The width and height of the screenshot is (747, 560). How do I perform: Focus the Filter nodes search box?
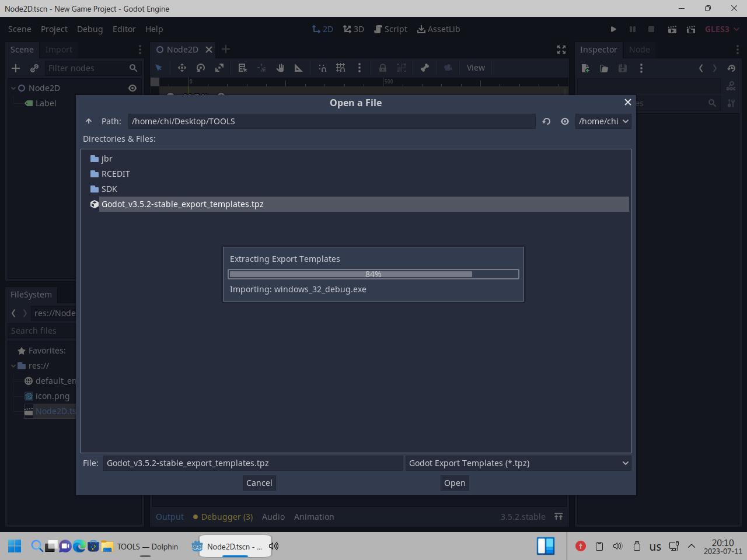point(93,68)
